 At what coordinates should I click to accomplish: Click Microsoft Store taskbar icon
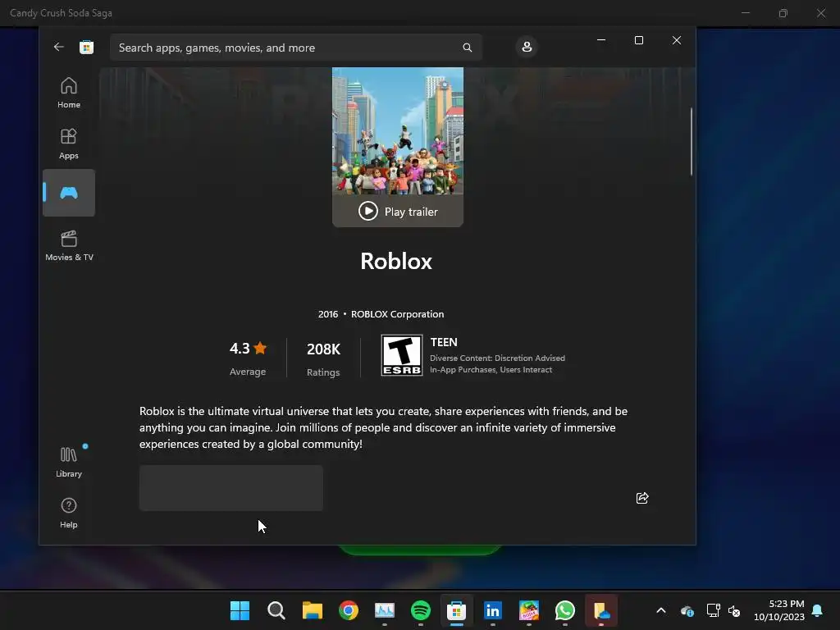[x=456, y=610]
